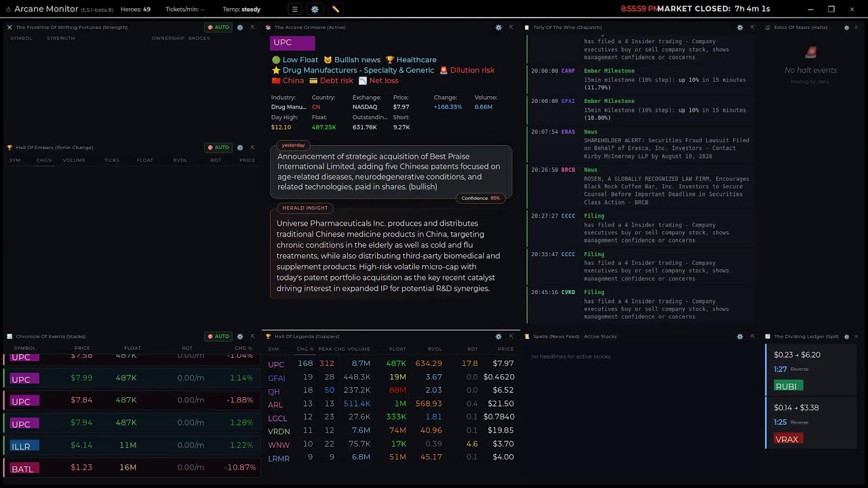Sort Chronicle Of Events by FLOAT column

132,348
